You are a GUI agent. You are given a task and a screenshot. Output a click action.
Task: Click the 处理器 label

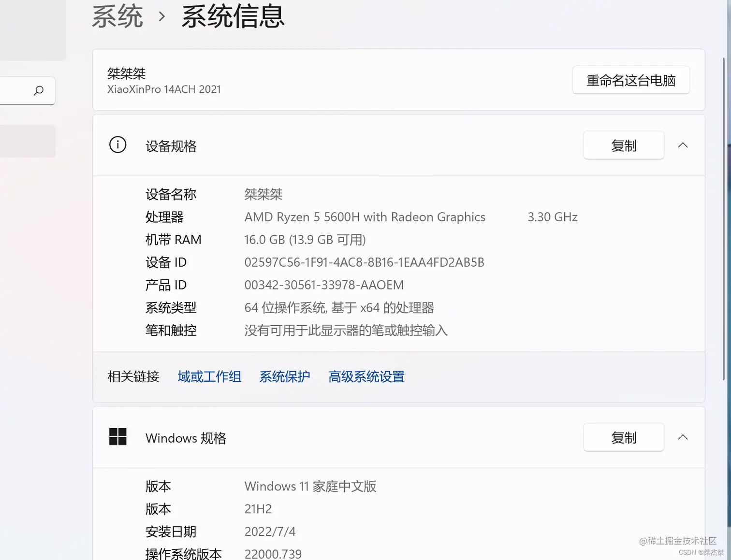tap(165, 217)
